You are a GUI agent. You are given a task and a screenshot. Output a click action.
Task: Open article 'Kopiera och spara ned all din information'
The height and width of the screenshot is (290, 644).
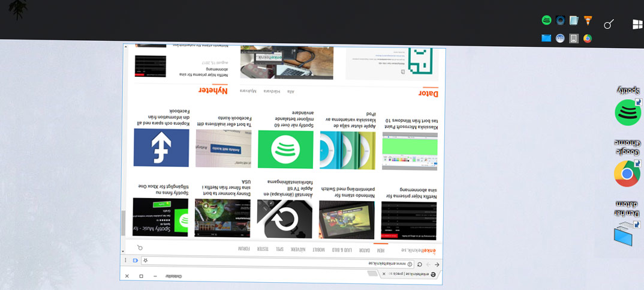pyautogui.click(x=164, y=117)
